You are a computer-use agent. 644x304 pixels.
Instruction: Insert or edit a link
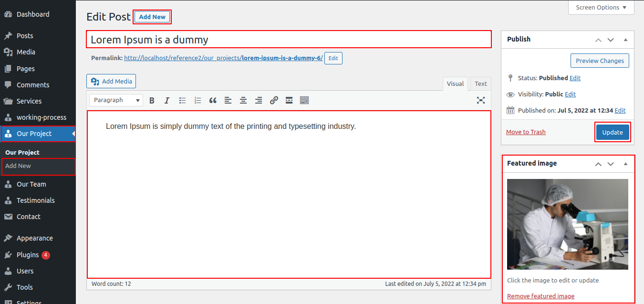point(274,100)
